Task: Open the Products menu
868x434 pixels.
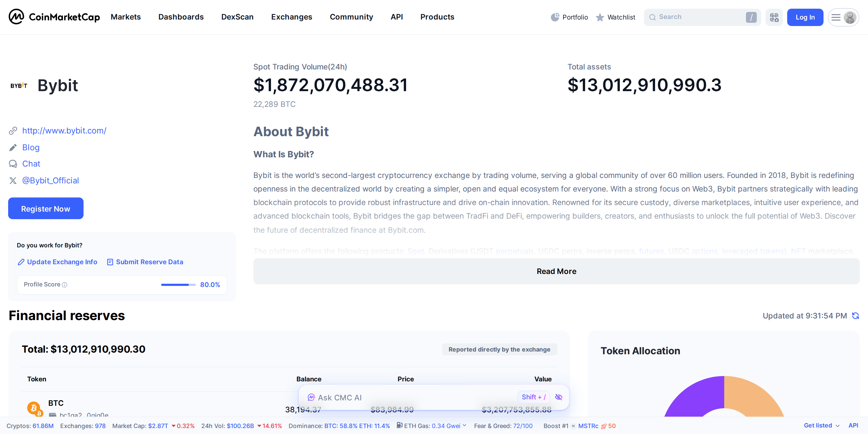Action: click(x=437, y=17)
